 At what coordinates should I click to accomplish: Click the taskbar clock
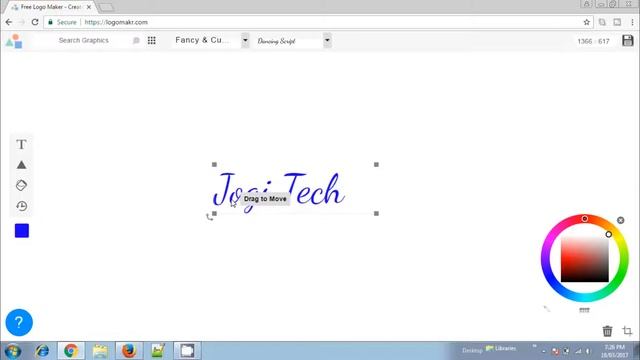(615, 351)
